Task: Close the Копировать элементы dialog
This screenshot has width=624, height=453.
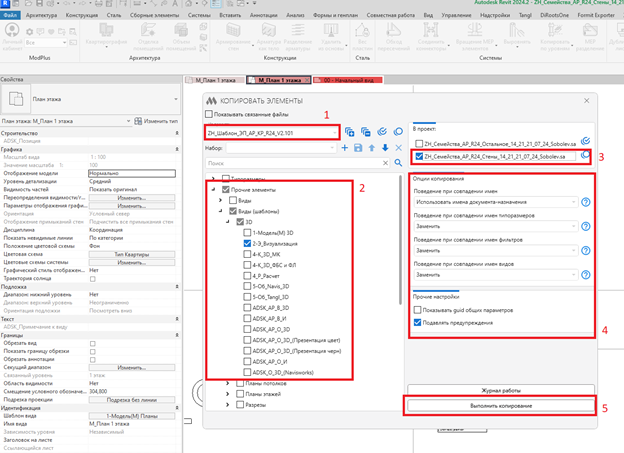Action: (x=587, y=101)
